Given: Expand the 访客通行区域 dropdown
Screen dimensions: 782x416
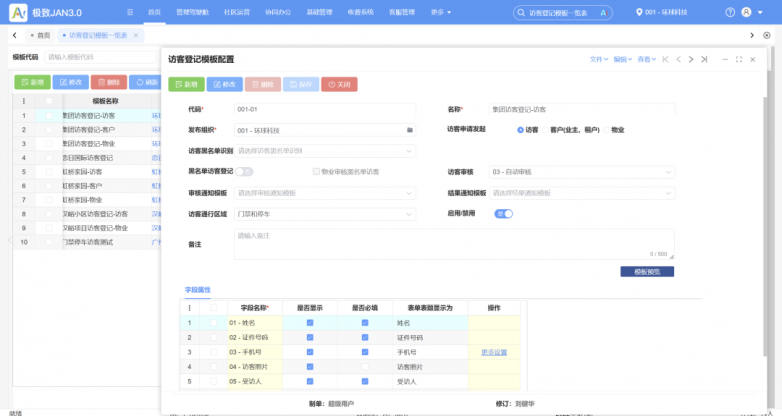Looking at the screenshot, I should (x=323, y=213).
